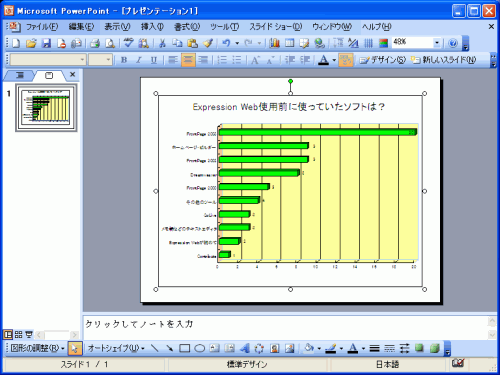Toggle italic formatting
The width and height of the screenshot is (500, 375).
click(139, 60)
